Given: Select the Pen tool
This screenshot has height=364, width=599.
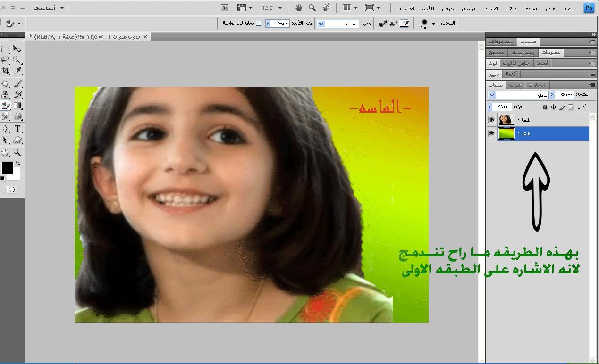Looking at the screenshot, I should tap(6, 129).
